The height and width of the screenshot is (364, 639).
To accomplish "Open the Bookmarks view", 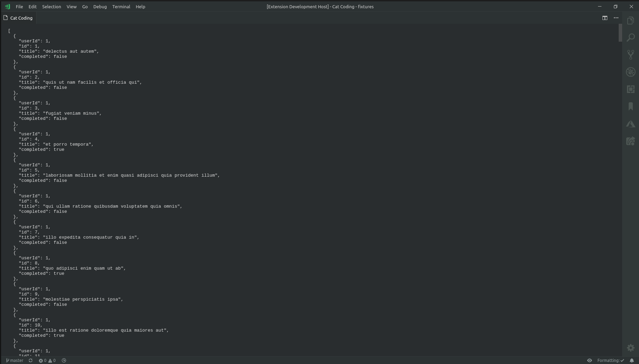I will pyautogui.click(x=631, y=107).
